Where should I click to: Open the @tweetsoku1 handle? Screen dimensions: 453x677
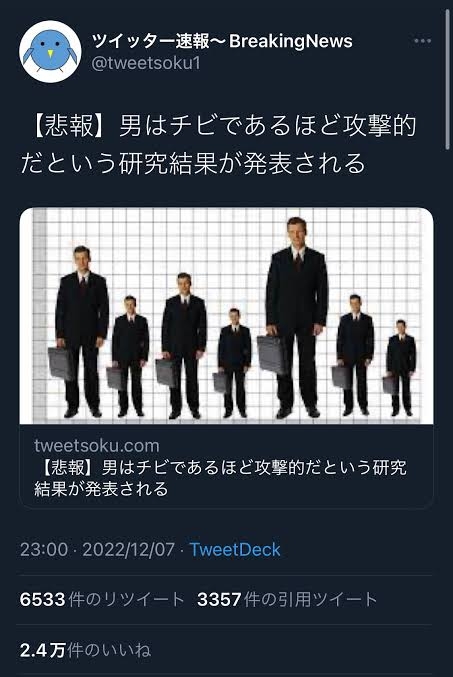pos(146,63)
